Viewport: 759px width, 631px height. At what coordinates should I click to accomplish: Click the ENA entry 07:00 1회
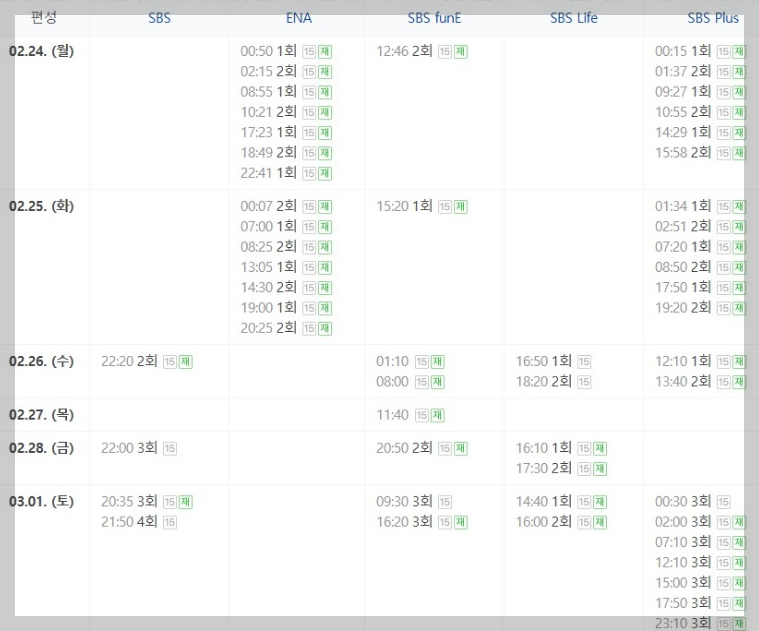pos(269,227)
